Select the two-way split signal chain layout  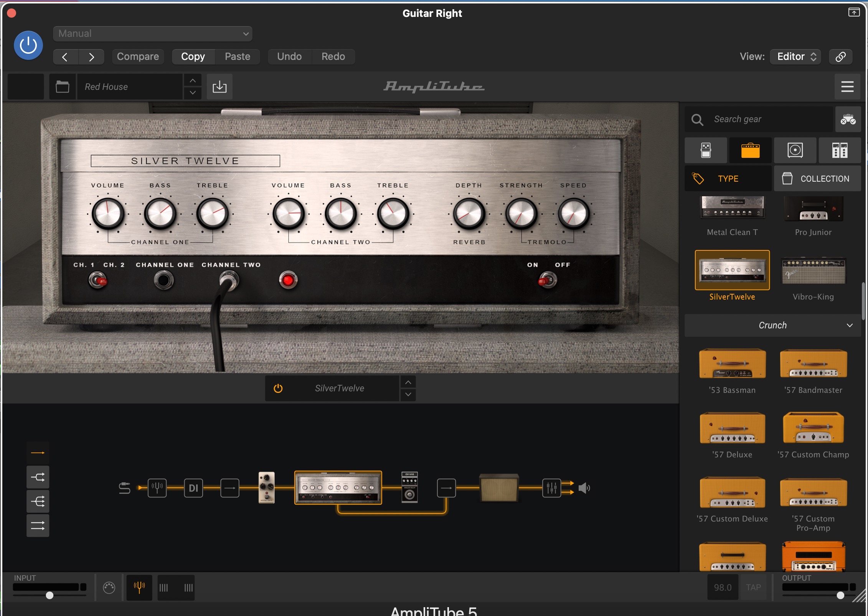pyautogui.click(x=38, y=477)
